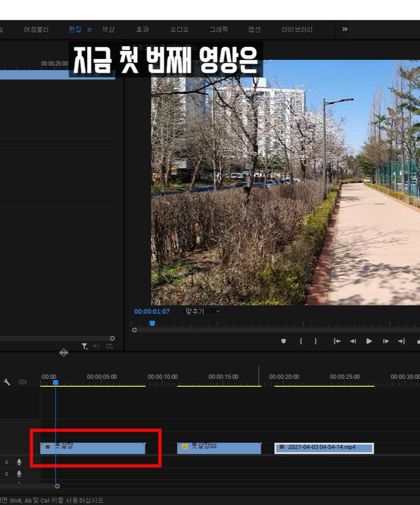The width and height of the screenshot is (420, 505).
Task: Switch to the 편집 workspace
Action: [x=75, y=29]
